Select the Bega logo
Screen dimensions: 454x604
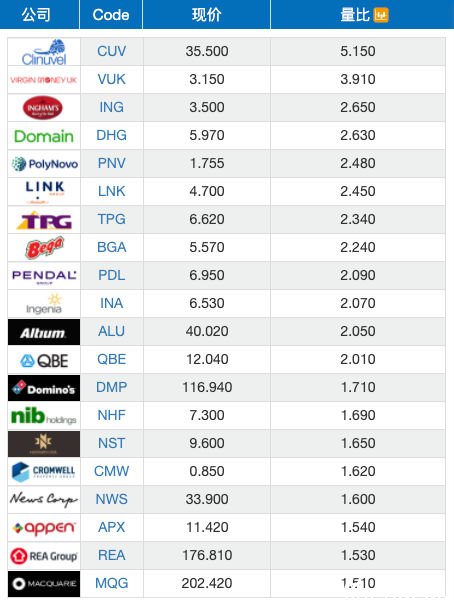click(44, 248)
